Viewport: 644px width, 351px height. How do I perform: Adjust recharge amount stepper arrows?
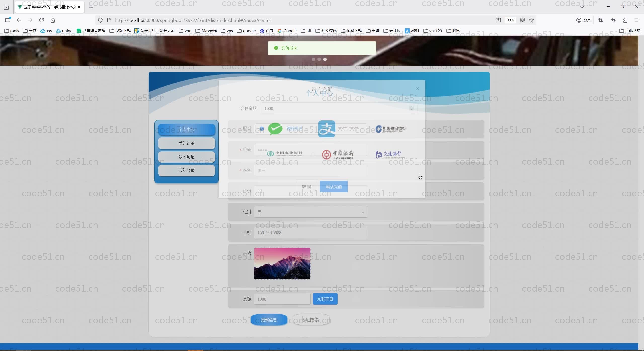[x=411, y=108]
